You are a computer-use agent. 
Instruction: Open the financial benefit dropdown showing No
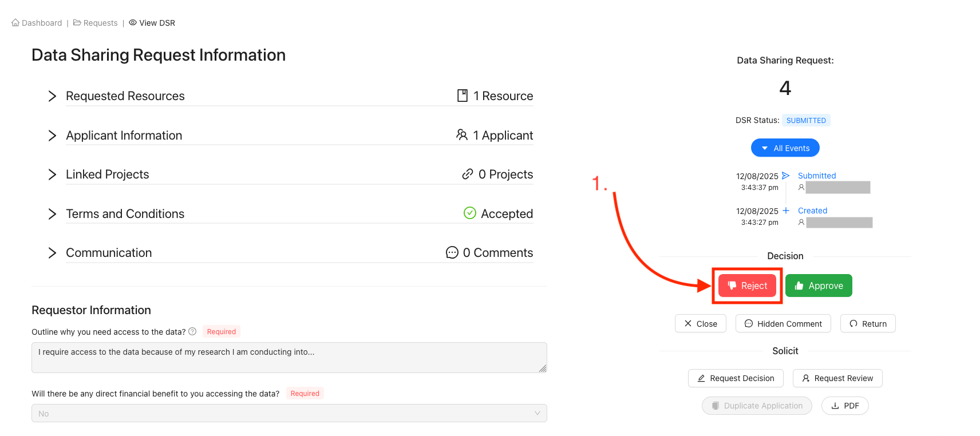289,413
